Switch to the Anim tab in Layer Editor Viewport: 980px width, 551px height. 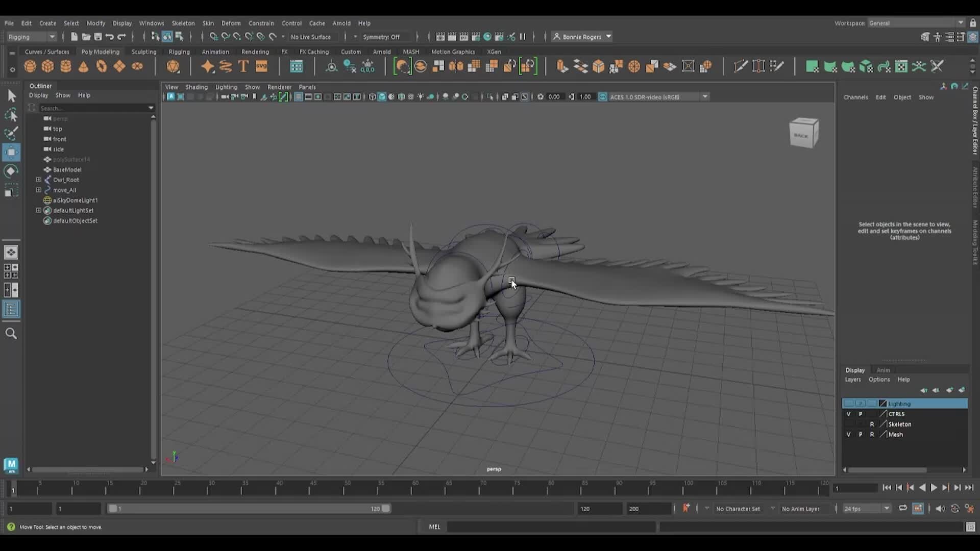[x=883, y=370]
